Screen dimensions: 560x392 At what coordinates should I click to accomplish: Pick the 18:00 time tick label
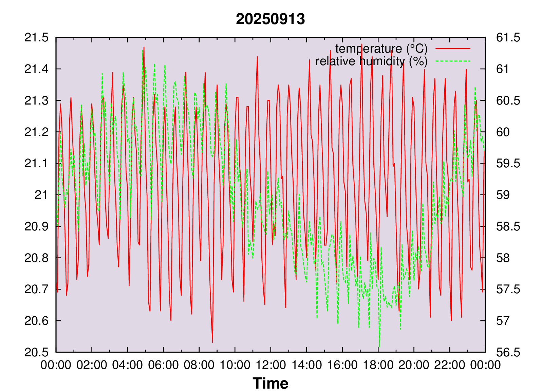(378, 365)
